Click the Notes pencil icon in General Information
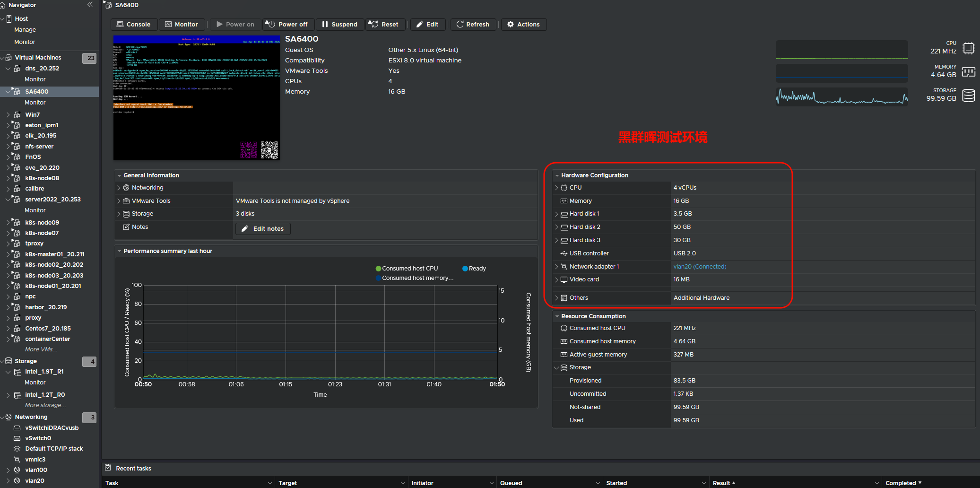This screenshot has height=488, width=980. point(126,227)
